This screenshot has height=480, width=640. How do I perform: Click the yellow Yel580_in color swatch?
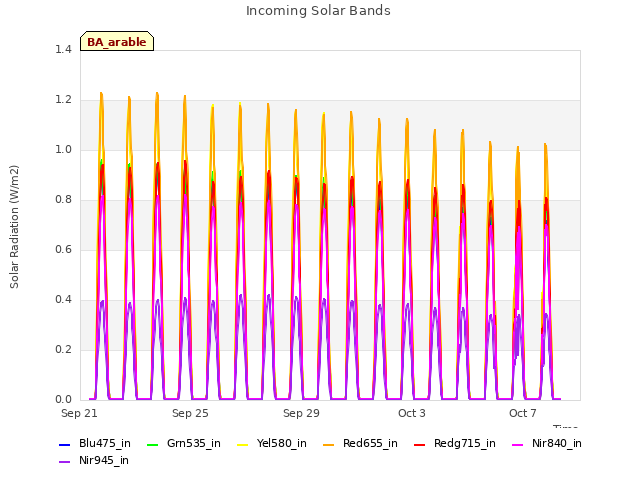coord(242,444)
